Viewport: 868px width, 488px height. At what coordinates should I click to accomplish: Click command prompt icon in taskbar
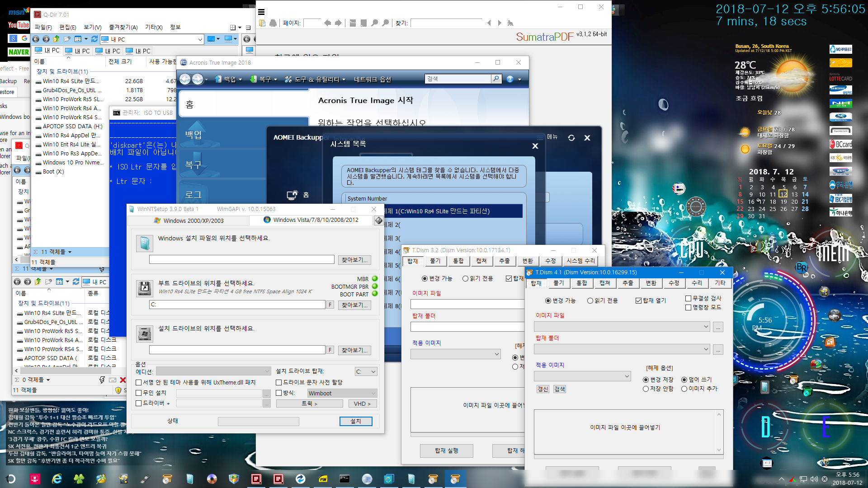[x=344, y=479]
